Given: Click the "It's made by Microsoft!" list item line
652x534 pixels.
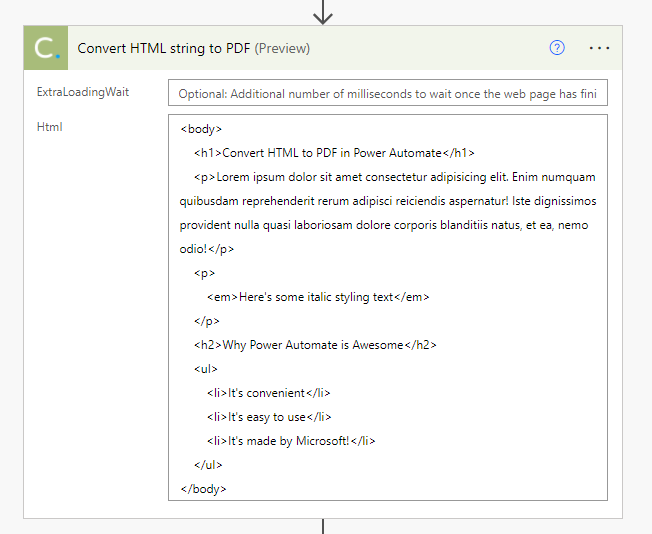Looking at the screenshot, I should click(x=290, y=441).
